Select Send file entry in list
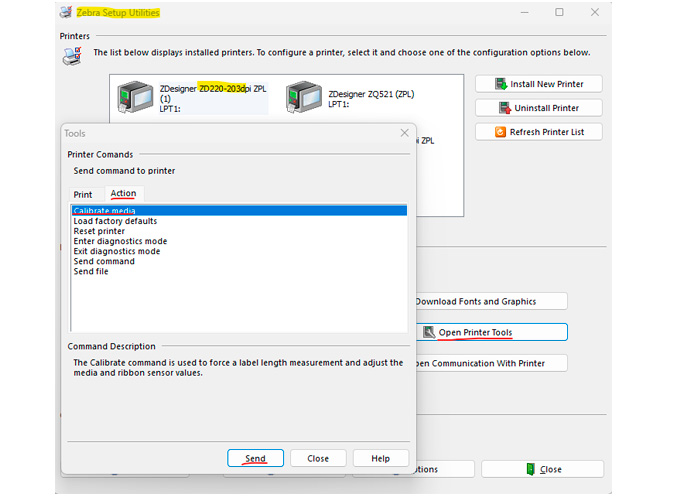Screen dimensions: 679x497 239,271
